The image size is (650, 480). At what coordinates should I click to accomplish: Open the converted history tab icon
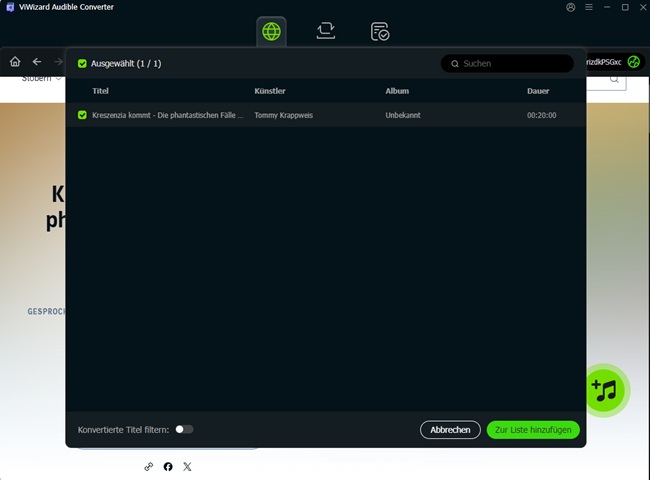[380, 32]
